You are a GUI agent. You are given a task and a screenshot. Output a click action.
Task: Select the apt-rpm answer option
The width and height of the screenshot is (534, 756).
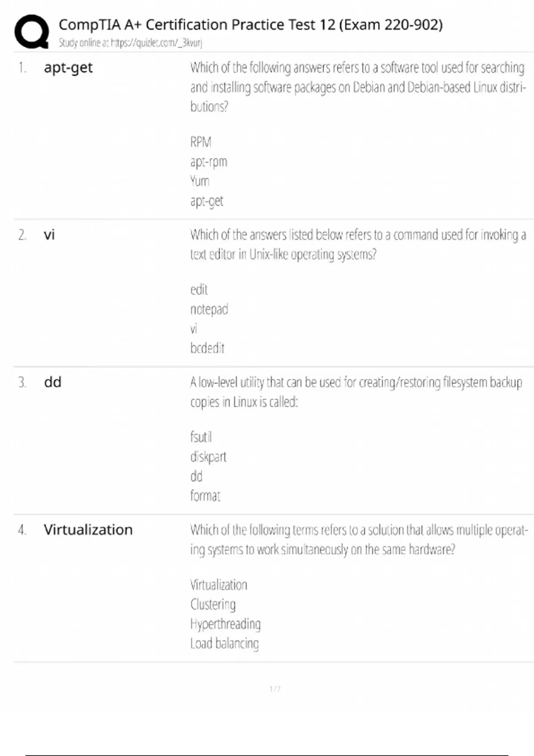click(x=209, y=161)
